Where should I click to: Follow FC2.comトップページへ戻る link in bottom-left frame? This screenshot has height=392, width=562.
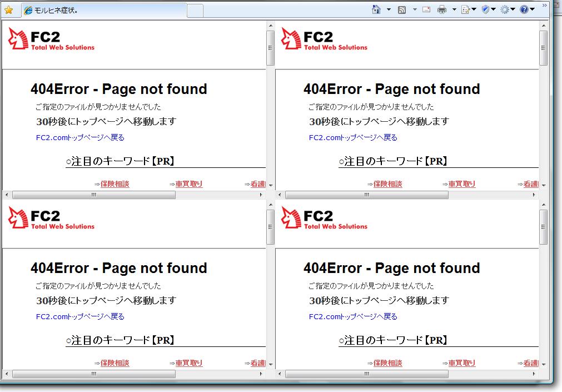point(80,316)
